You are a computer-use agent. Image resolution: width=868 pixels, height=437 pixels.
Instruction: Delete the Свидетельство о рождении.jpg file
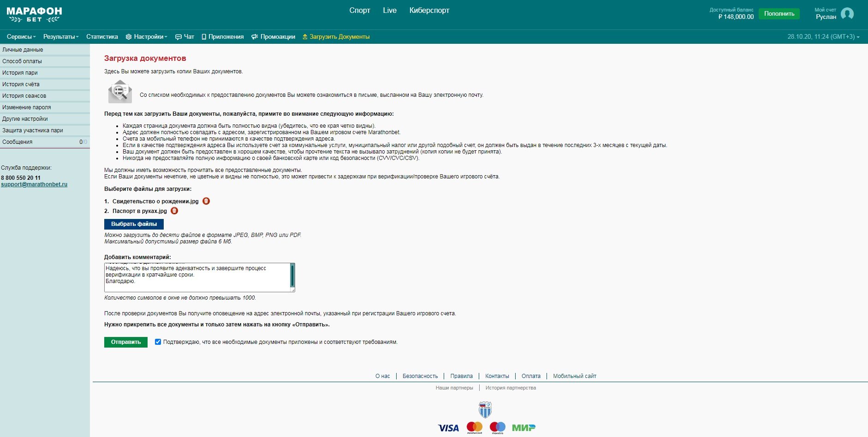point(206,201)
